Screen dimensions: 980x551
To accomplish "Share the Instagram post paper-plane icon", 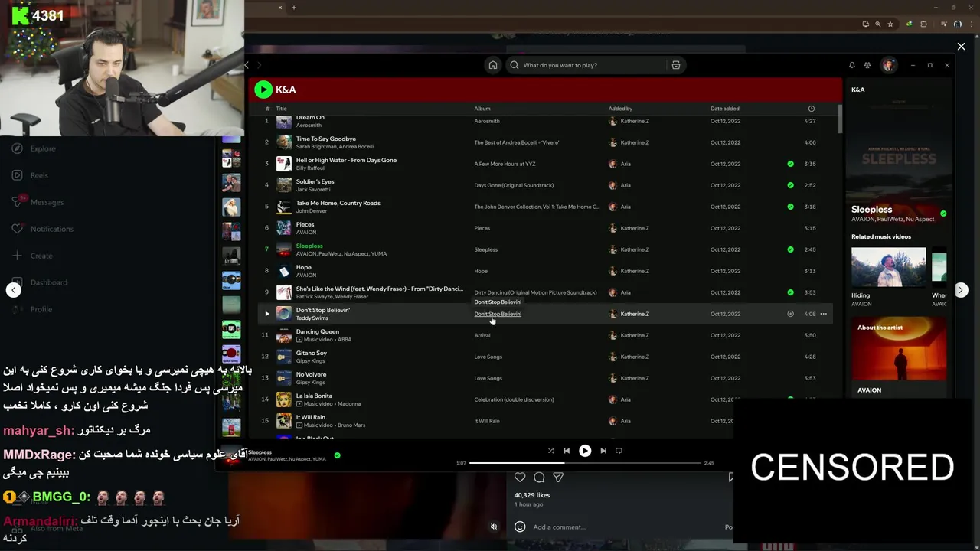I will [x=558, y=477].
